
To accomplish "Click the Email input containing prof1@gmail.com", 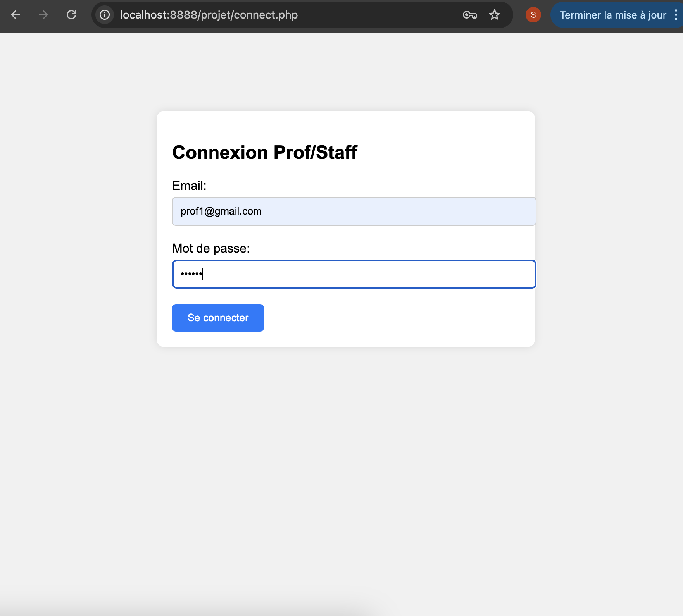I will 354,211.
